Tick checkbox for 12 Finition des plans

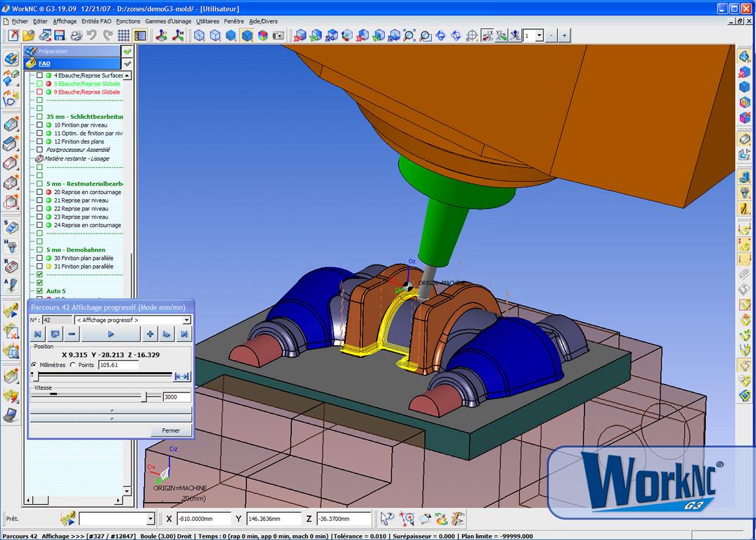(39, 142)
